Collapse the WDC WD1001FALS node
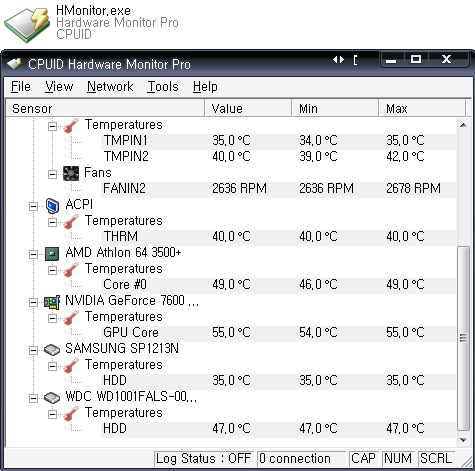475x471 pixels. coord(33,398)
